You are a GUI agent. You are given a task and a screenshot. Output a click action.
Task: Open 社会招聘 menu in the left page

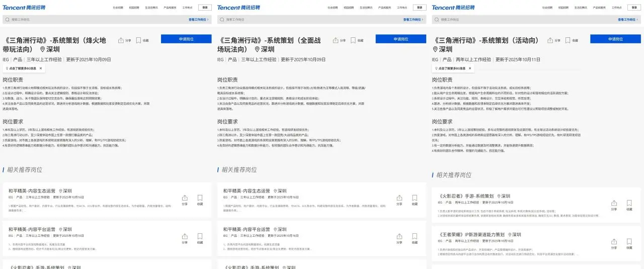coord(118,8)
